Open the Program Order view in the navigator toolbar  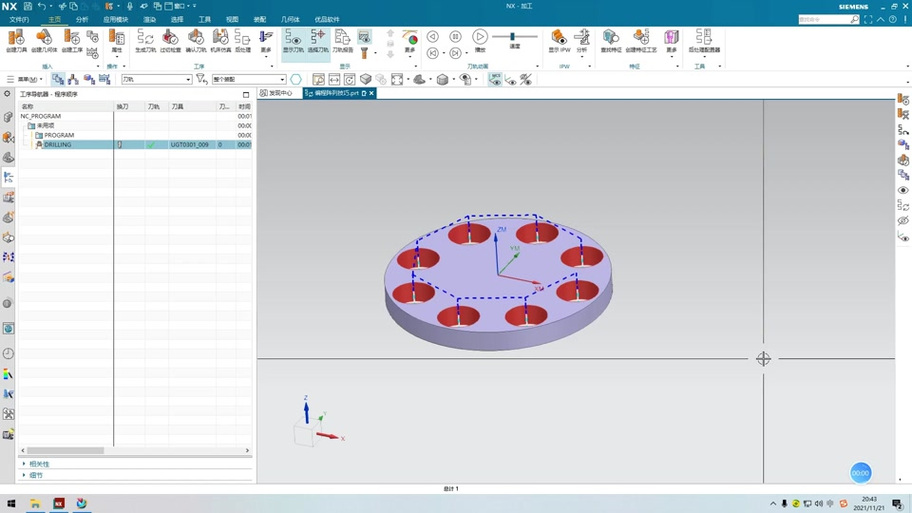coord(58,79)
